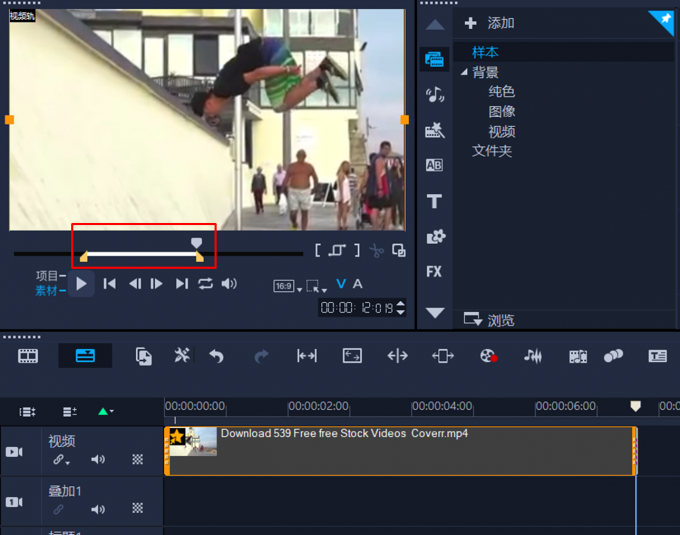Pin the library panel with the pin button
The height and width of the screenshot is (535, 680).
(663, 20)
